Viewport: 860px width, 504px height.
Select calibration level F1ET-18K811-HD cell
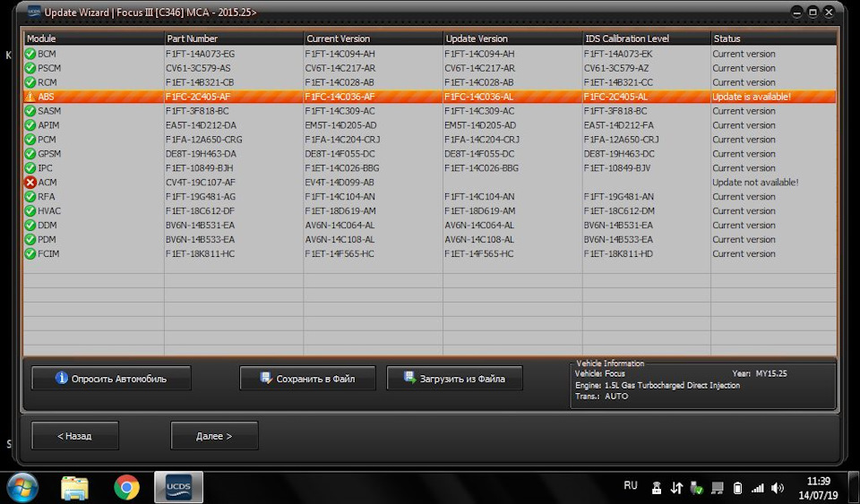coord(618,253)
